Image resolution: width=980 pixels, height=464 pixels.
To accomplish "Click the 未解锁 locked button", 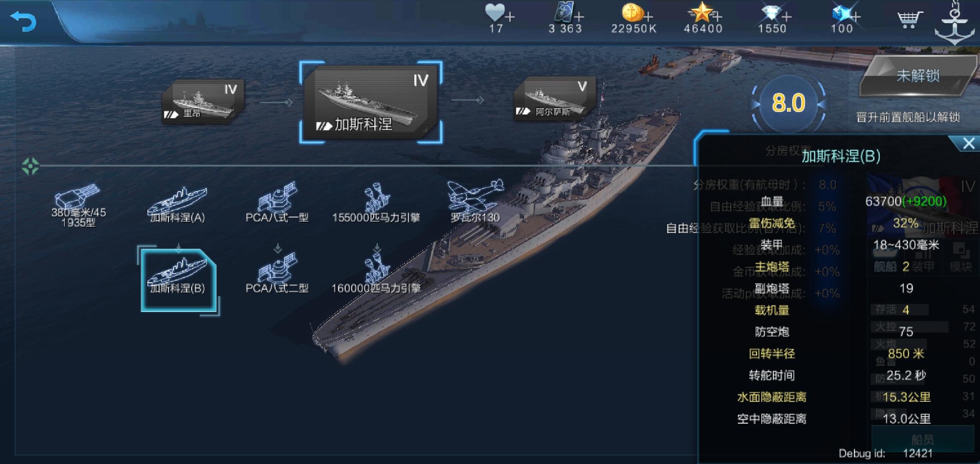I will tap(918, 76).
